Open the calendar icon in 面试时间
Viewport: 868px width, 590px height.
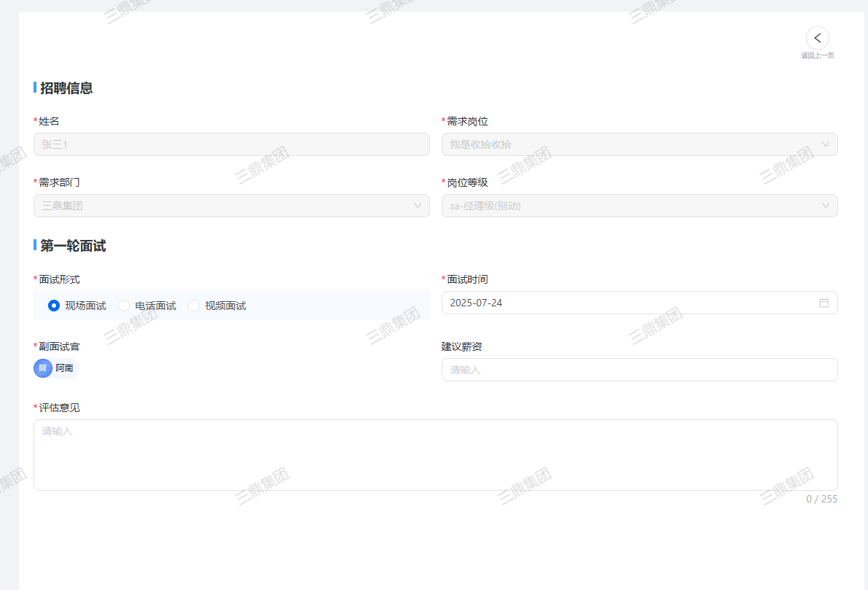(x=824, y=303)
